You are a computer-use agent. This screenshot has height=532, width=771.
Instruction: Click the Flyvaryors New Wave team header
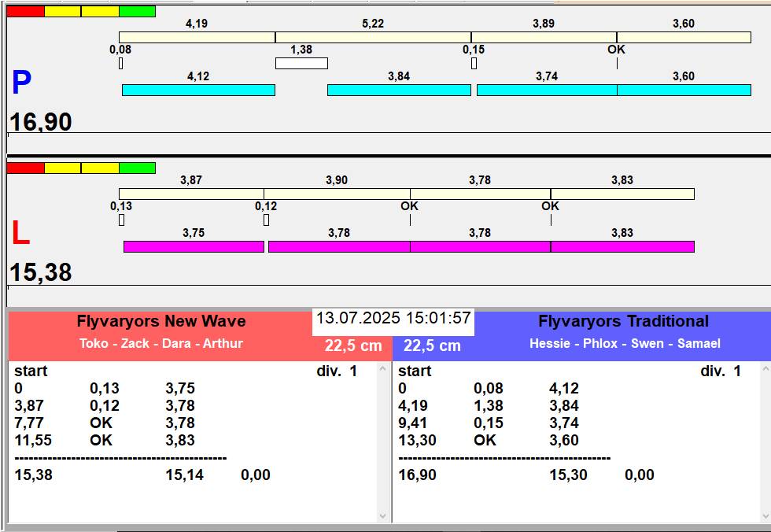pyautogui.click(x=161, y=321)
